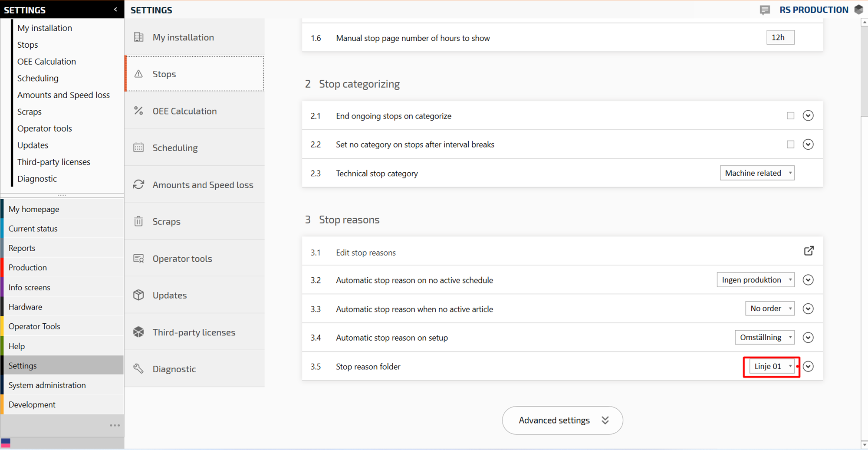Click the percent icon beside OEE Calculation
The width and height of the screenshot is (868, 450).
point(138,111)
